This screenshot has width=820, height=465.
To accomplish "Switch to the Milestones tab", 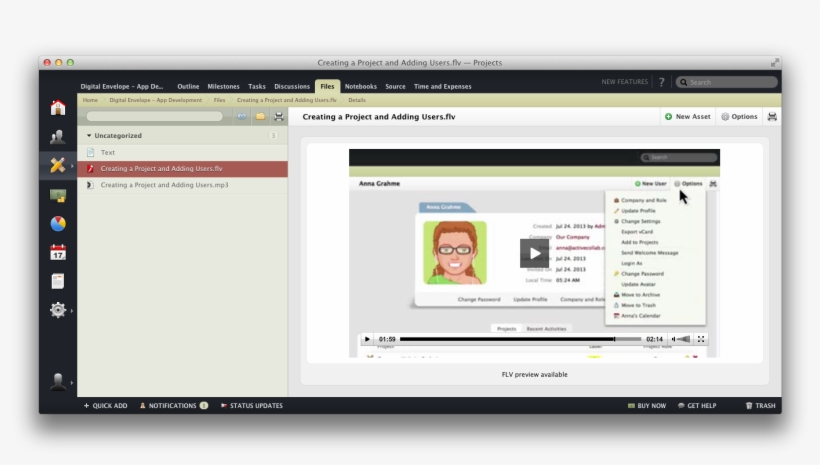I will point(223,86).
